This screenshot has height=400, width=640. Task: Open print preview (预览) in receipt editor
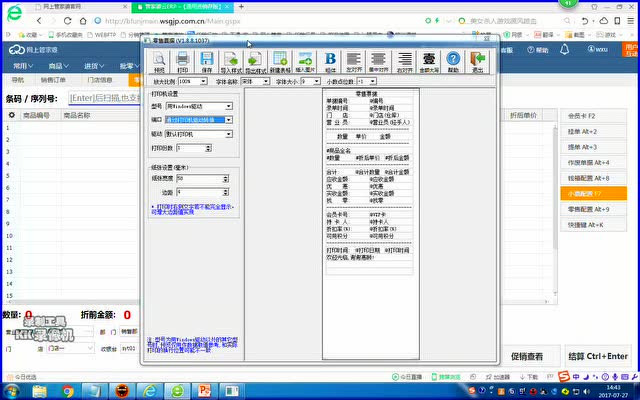tap(159, 62)
